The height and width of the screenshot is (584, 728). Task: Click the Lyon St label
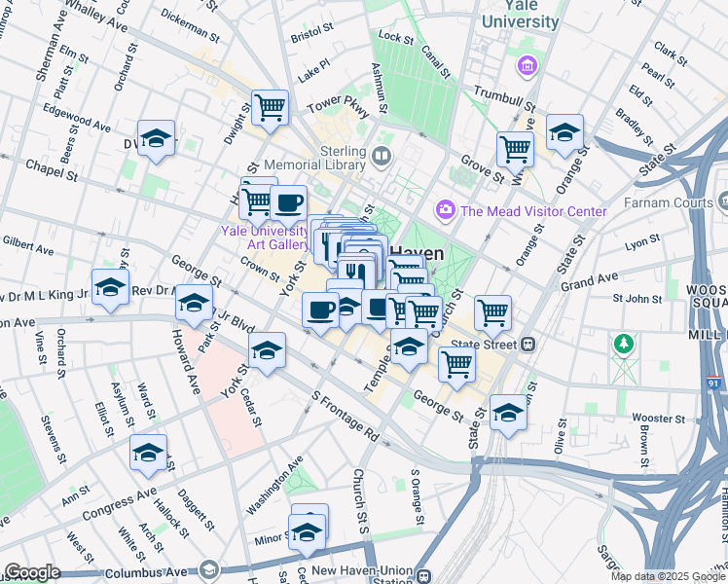[x=642, y=242]
